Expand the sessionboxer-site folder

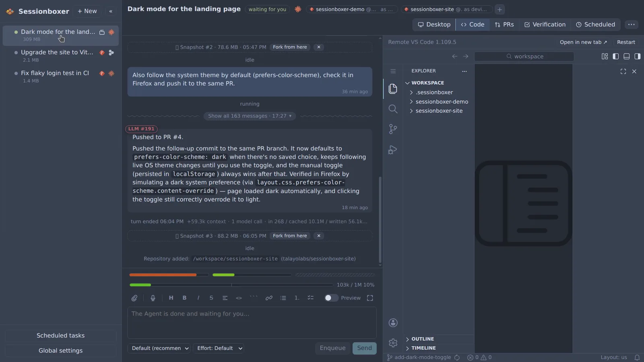coord(438,111)
